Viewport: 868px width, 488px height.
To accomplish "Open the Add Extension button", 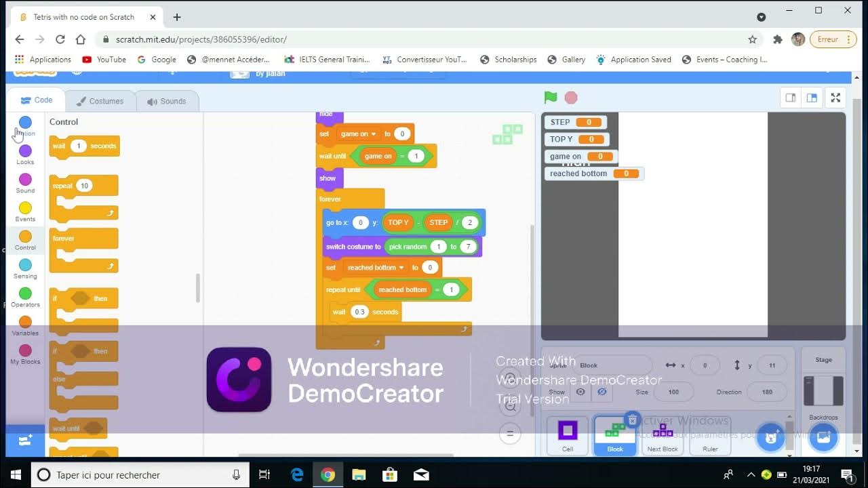I will (25, 441).
